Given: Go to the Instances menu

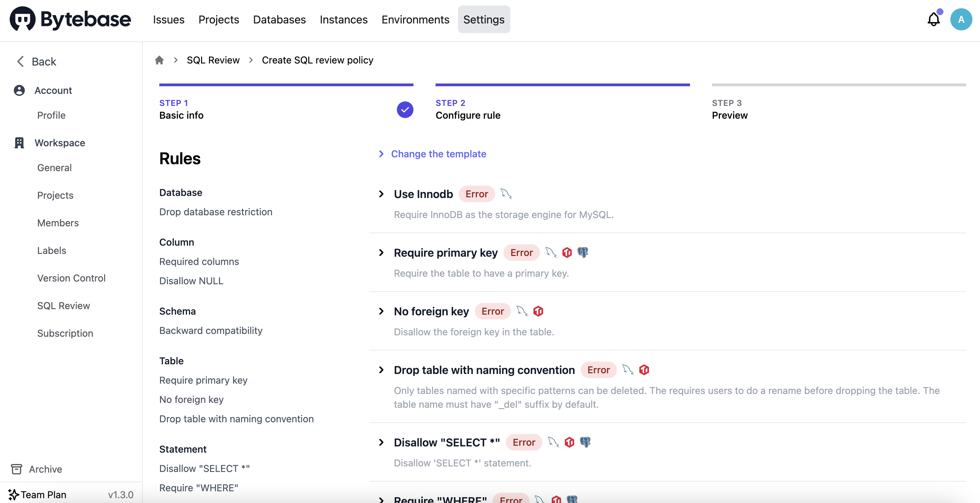Looking at the screenshot, I should point(343,19).
